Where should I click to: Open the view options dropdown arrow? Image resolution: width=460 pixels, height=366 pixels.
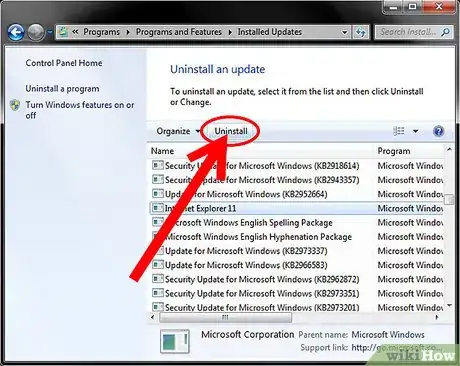pos(416,131)
